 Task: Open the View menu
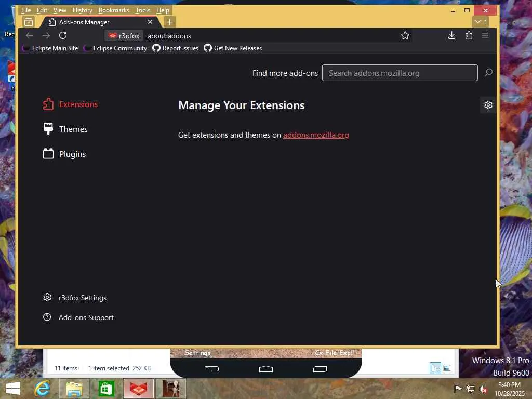pos(60,10)
